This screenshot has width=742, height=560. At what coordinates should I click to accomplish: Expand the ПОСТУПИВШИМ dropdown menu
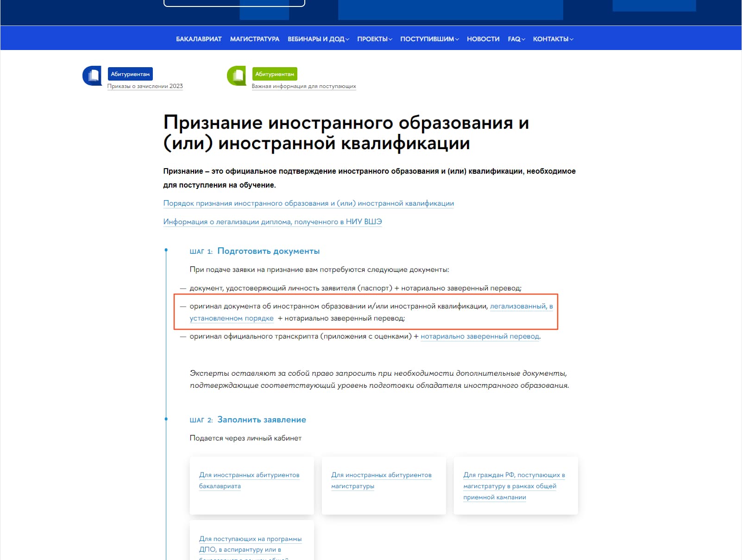coord(429,39)
